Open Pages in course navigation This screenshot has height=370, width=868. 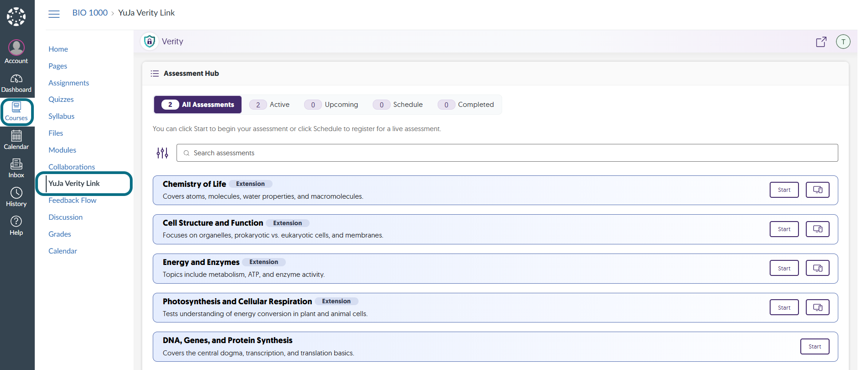pos(58,66)
